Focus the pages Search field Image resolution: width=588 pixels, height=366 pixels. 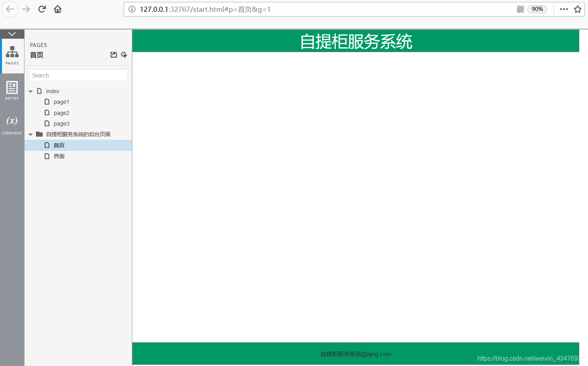pyautogui.click(x=78, y=75)
